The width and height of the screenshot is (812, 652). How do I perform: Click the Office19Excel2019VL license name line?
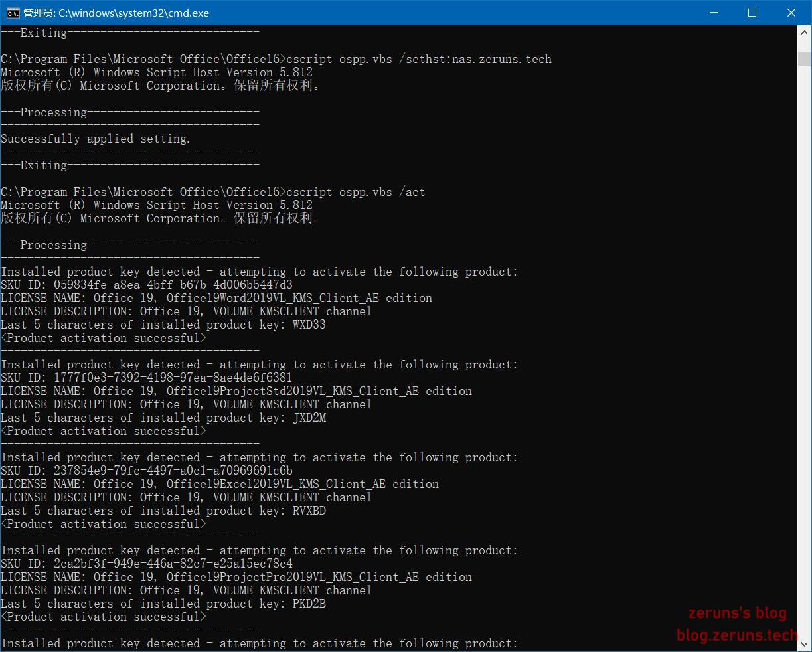coord(219,484)
